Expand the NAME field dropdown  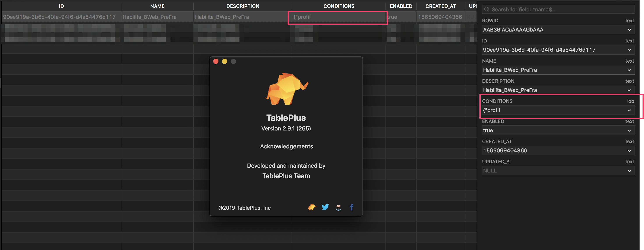pos(629,70)
